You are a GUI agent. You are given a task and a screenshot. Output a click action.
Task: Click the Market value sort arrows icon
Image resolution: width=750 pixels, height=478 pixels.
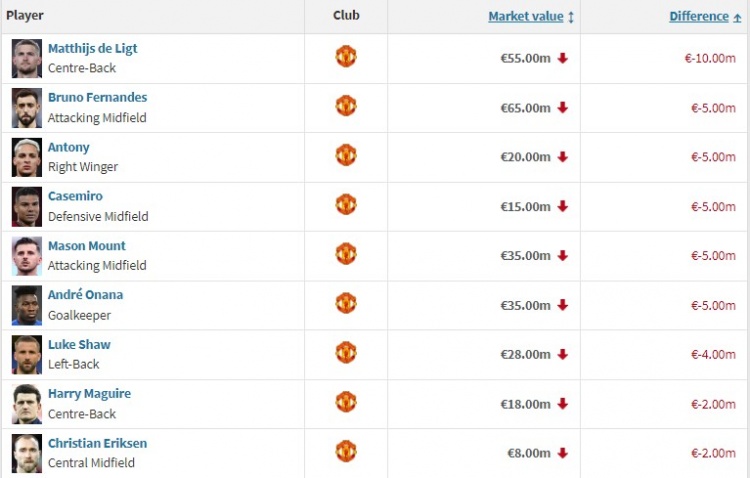[x=571, y=18]
